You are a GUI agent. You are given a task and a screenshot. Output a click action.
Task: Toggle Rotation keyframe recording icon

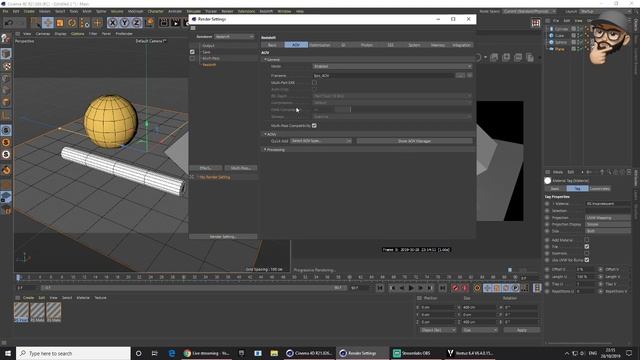coord(506,288)
